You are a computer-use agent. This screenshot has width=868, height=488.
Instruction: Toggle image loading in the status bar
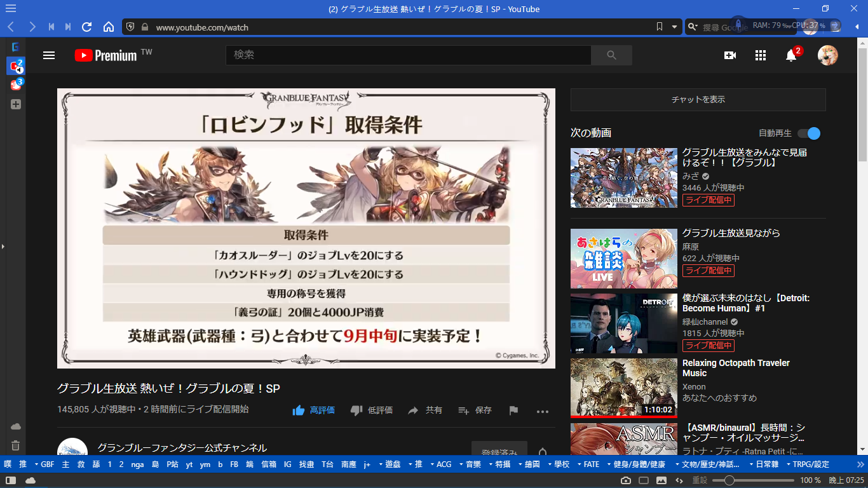pos(661,480)
